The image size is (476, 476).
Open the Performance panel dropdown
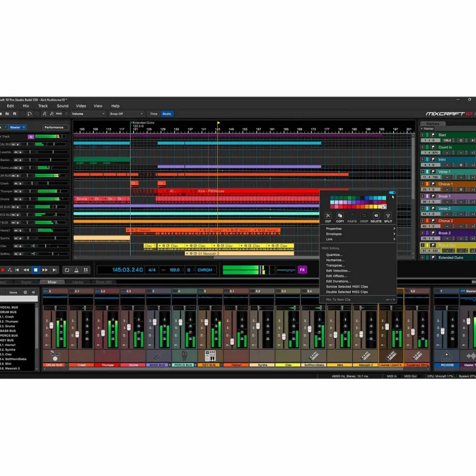(x=55, y=128)
